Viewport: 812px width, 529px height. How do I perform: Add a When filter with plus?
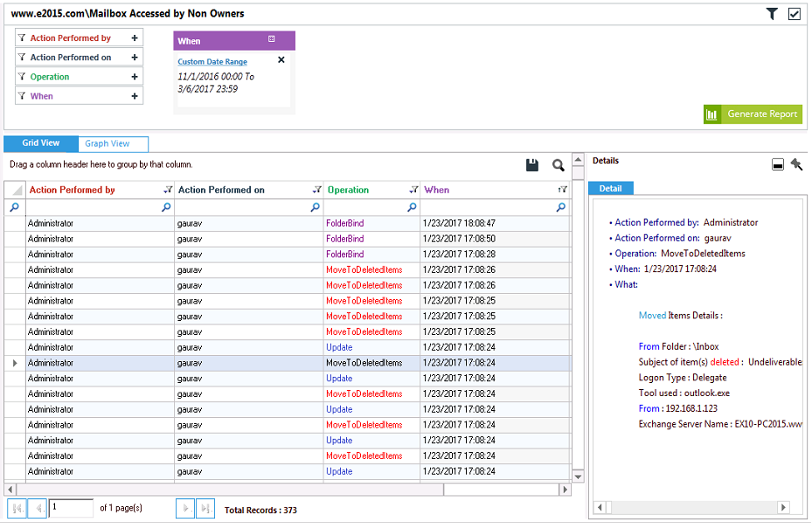coord(135,96)
